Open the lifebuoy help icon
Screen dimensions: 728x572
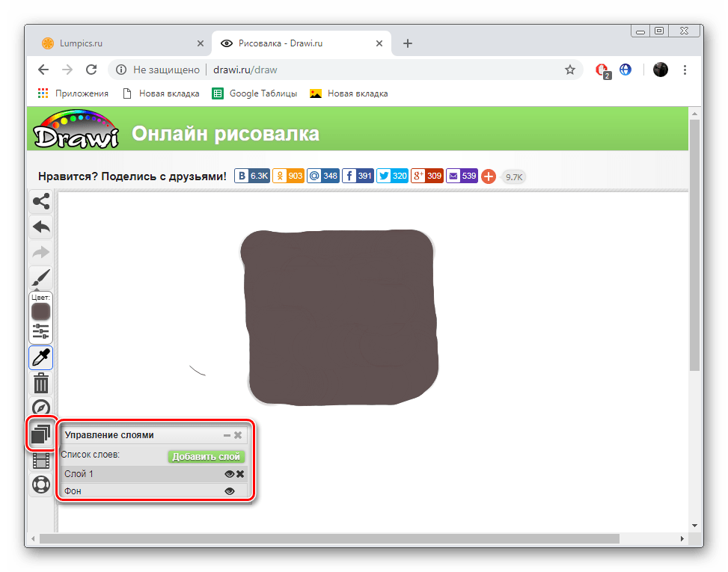pos(40,485)
